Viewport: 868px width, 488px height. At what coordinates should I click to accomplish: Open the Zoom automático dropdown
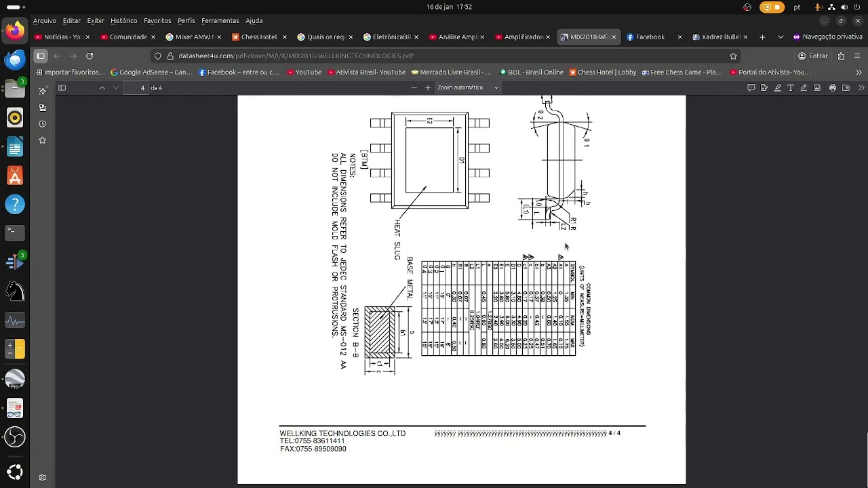(x=468, y=87)
